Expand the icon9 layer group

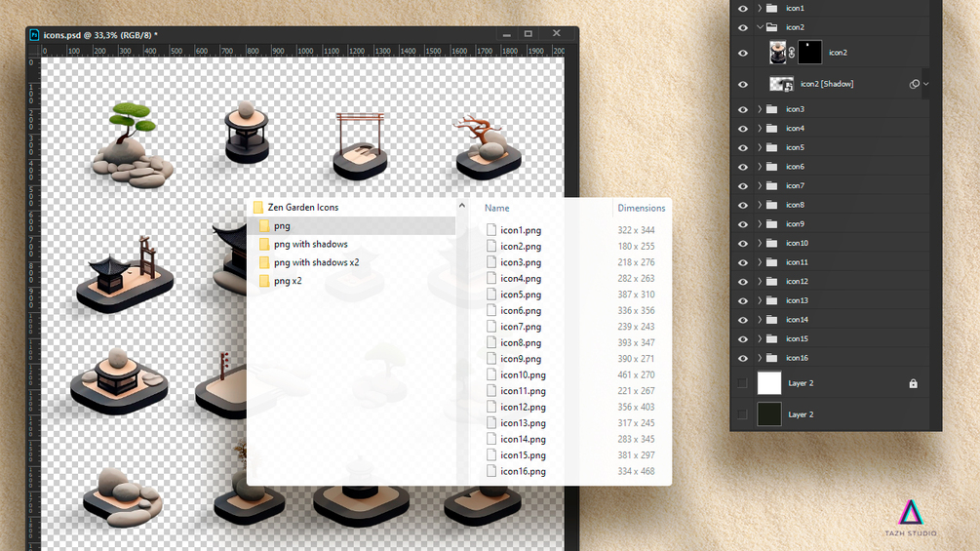click(x=760, y=224)
